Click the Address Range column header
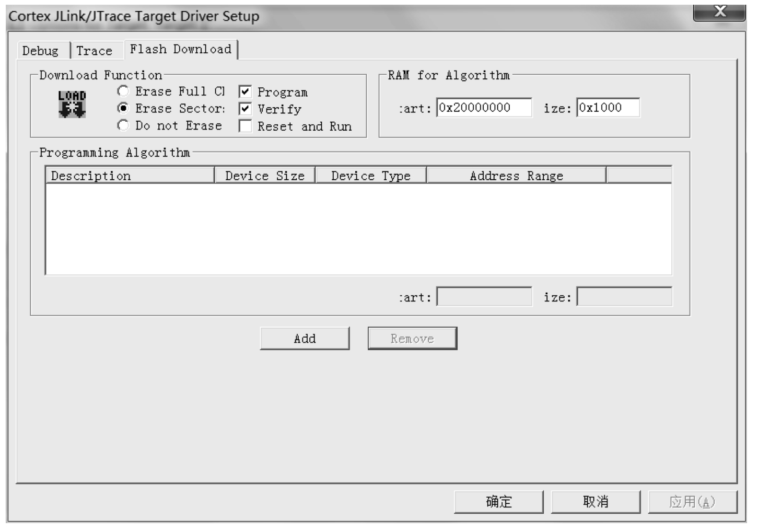This screenshot has width=758, height=532. [516, 176]
